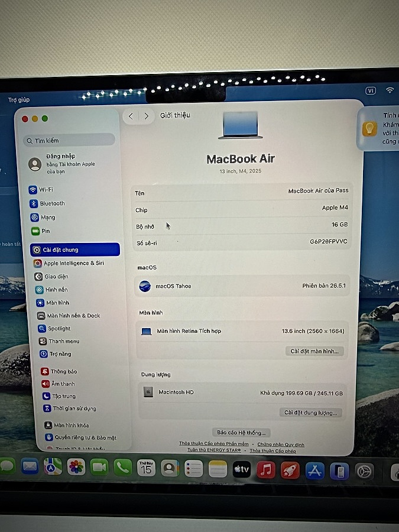Open Chứng nhận Quy định link
This screenshot has width=399, height=532.
tap(281, 444)
